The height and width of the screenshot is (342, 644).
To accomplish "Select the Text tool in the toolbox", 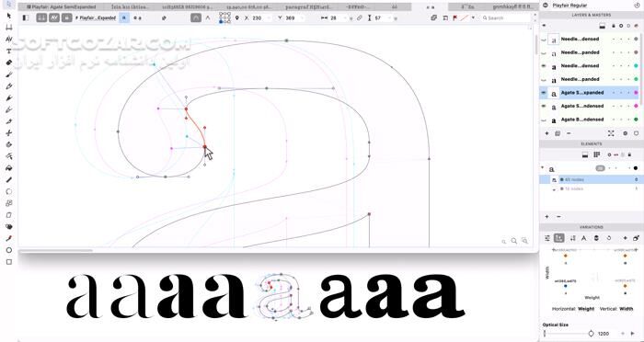I will (9, 51).
